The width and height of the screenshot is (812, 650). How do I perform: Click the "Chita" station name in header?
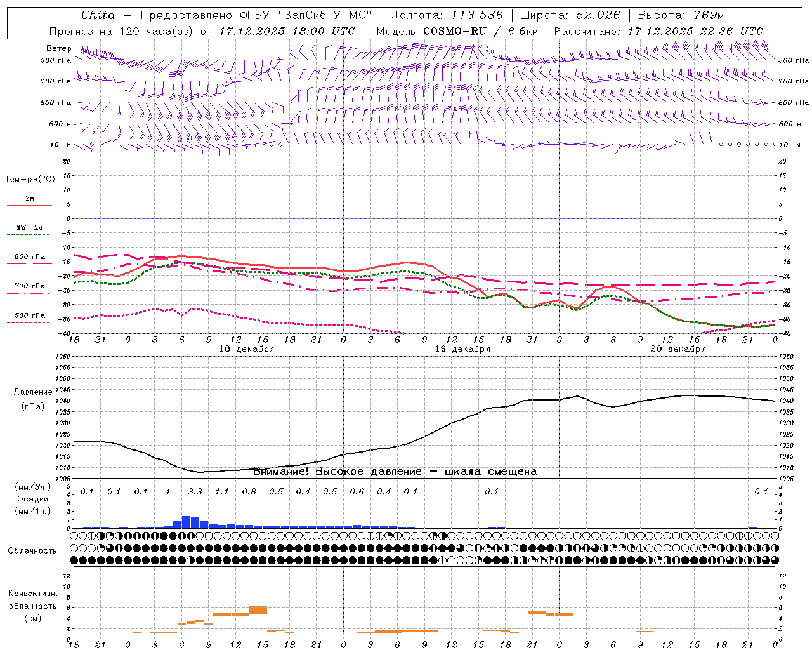98,15
